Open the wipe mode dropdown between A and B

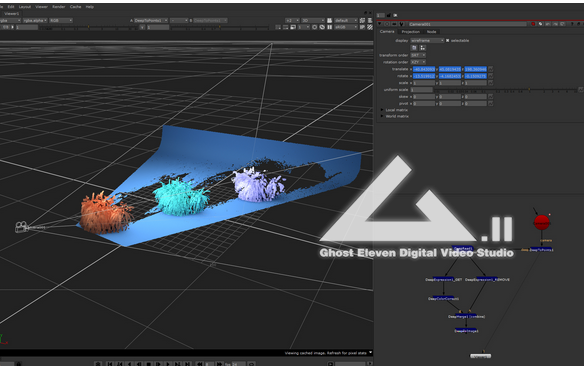coord(179,20)
